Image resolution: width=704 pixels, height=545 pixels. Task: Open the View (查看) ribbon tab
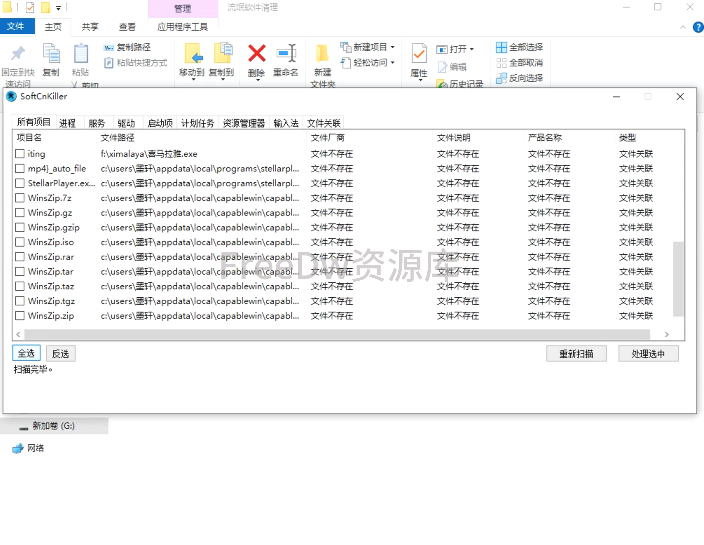click(127, 27)
